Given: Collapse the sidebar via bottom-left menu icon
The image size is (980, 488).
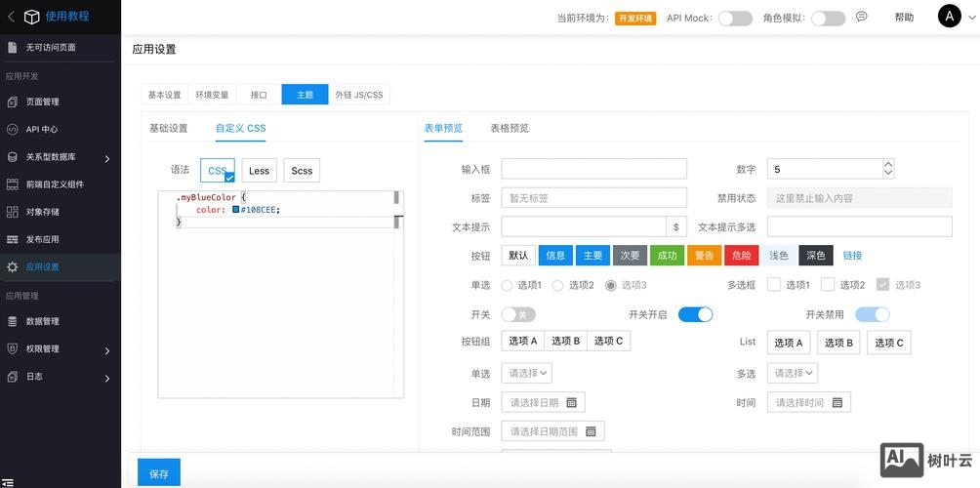Looking at the screenshot, I should click(x=6, y=483).
